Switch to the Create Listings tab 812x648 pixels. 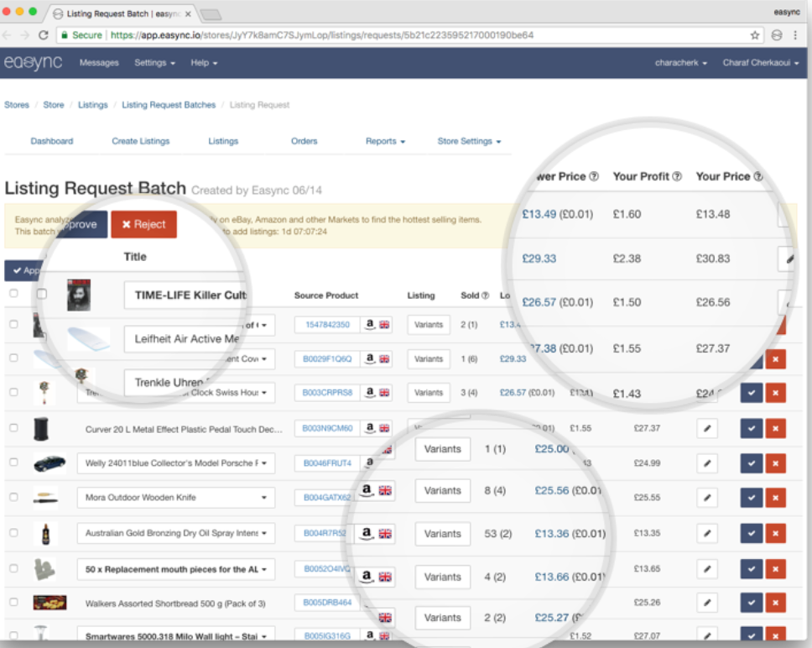141,141
